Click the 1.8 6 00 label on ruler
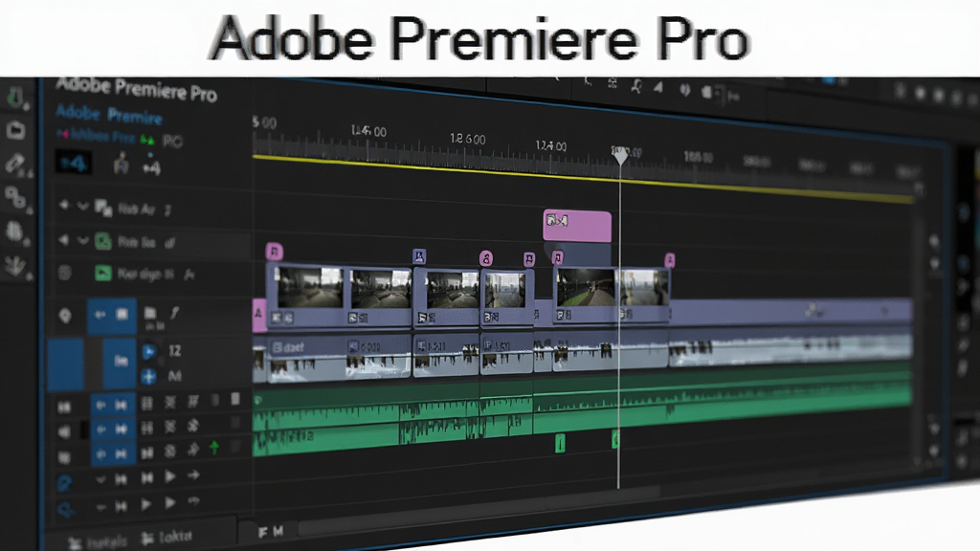The height and width of the screenshot is (551, 980). 467,139
